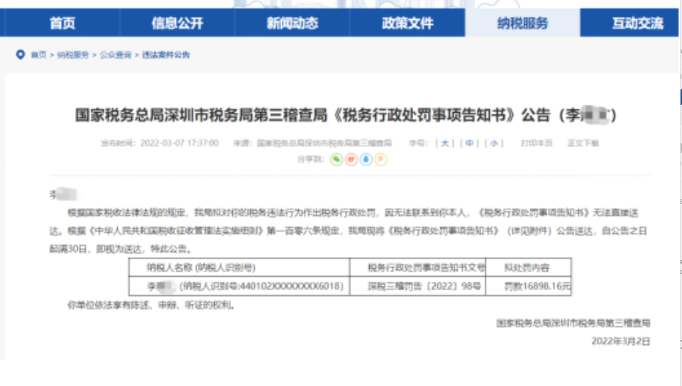Click the 发布时间 2022-03-07 17:37:00 text
Viewport: 682px width, 386px height.
click(x=160, y=143)
